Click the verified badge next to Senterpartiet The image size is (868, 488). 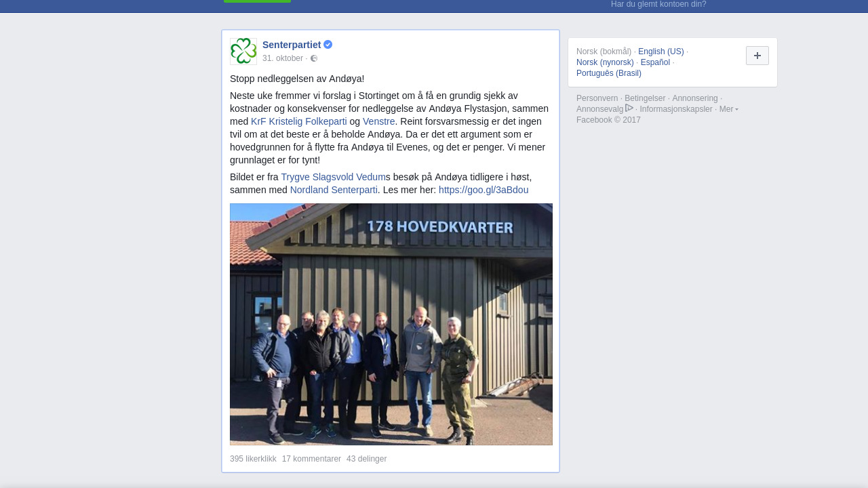point(328,45)
